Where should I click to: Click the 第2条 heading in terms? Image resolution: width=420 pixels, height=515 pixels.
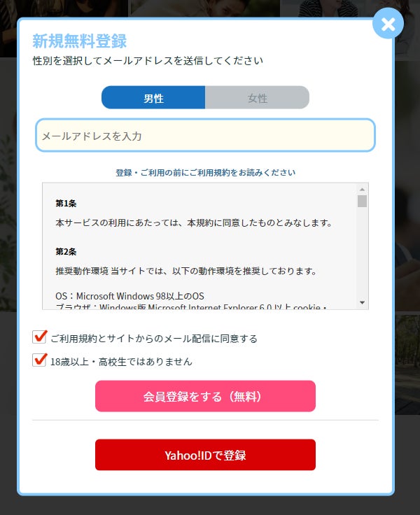click(66, 252)
